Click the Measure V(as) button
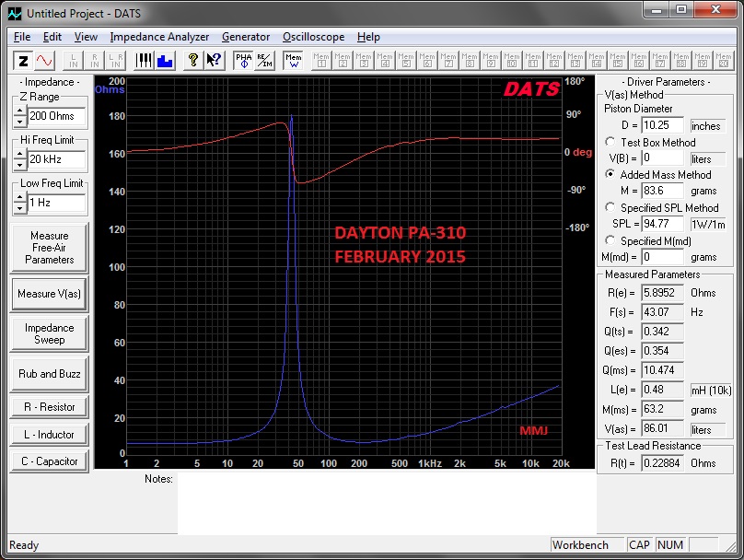Screen dimensions: 744x560 coord(50,294)
